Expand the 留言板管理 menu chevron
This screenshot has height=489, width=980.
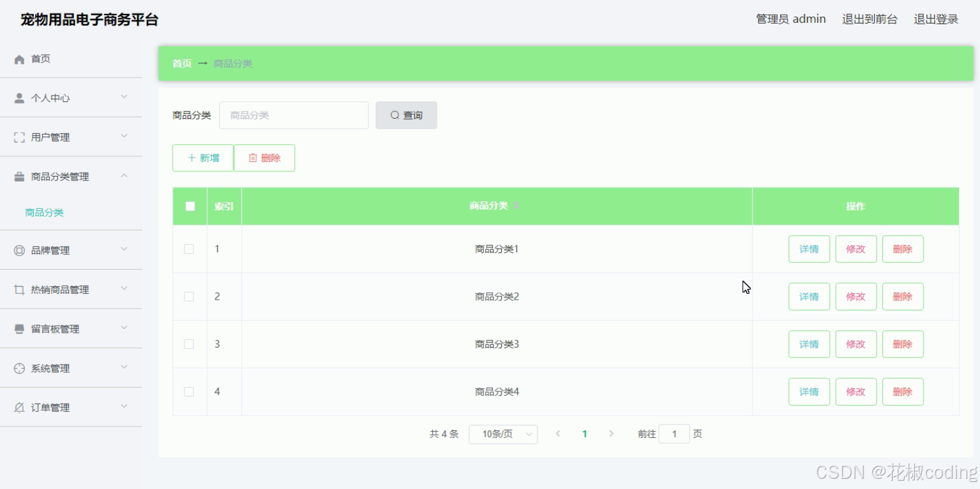click(124, 328)
